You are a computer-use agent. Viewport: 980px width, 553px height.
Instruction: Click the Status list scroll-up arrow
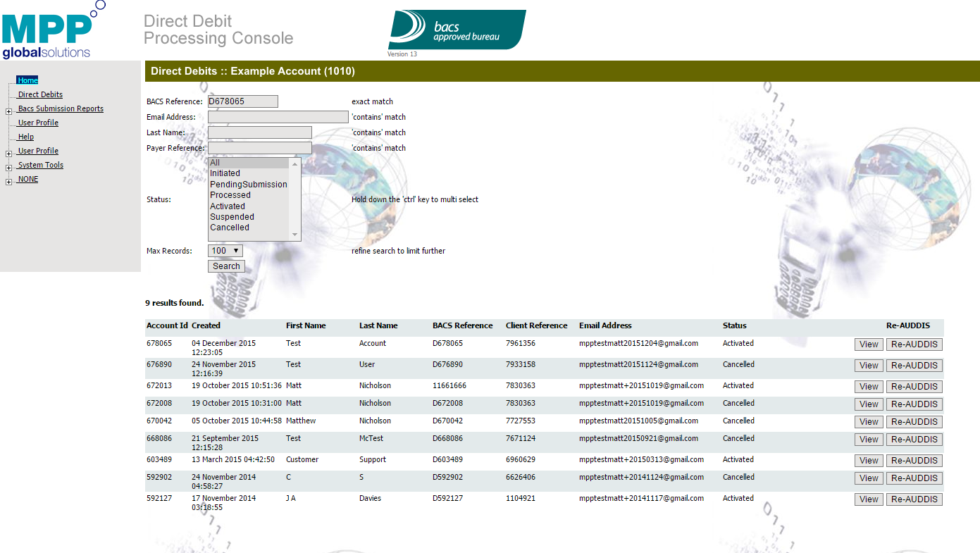point(294,163)
